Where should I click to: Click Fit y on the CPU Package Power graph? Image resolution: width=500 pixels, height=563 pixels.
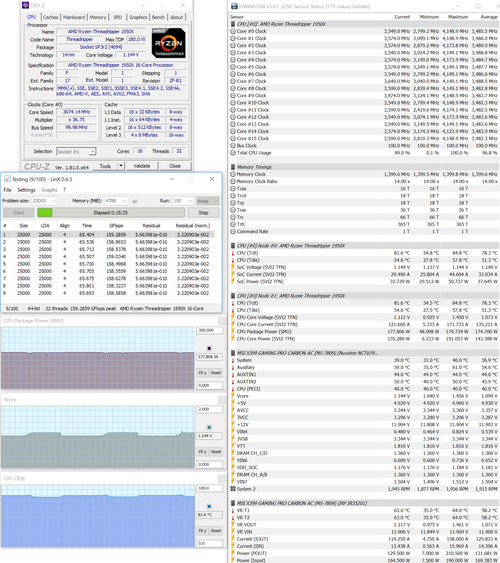tap(202, 373)
